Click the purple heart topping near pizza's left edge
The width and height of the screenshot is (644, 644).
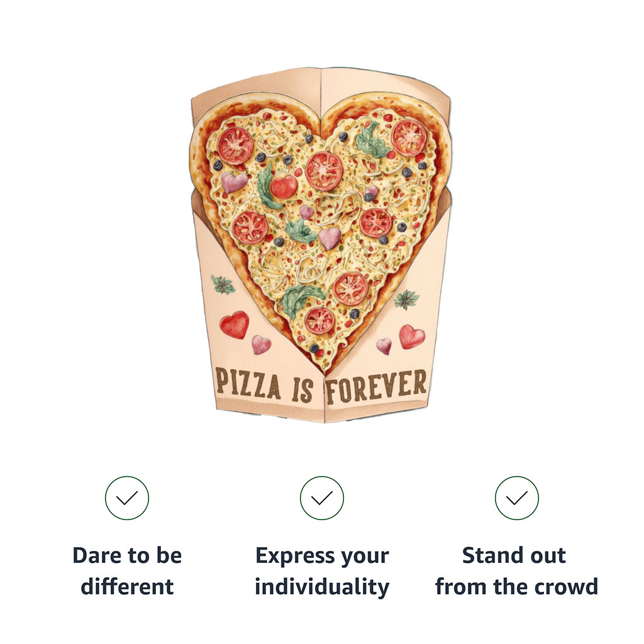(x=234, y=182)
